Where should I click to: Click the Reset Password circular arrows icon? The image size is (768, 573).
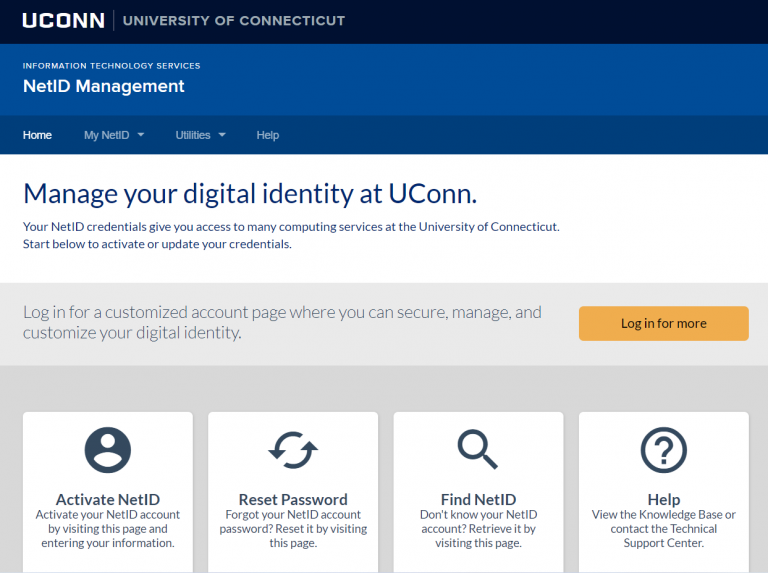coord(293,450)
